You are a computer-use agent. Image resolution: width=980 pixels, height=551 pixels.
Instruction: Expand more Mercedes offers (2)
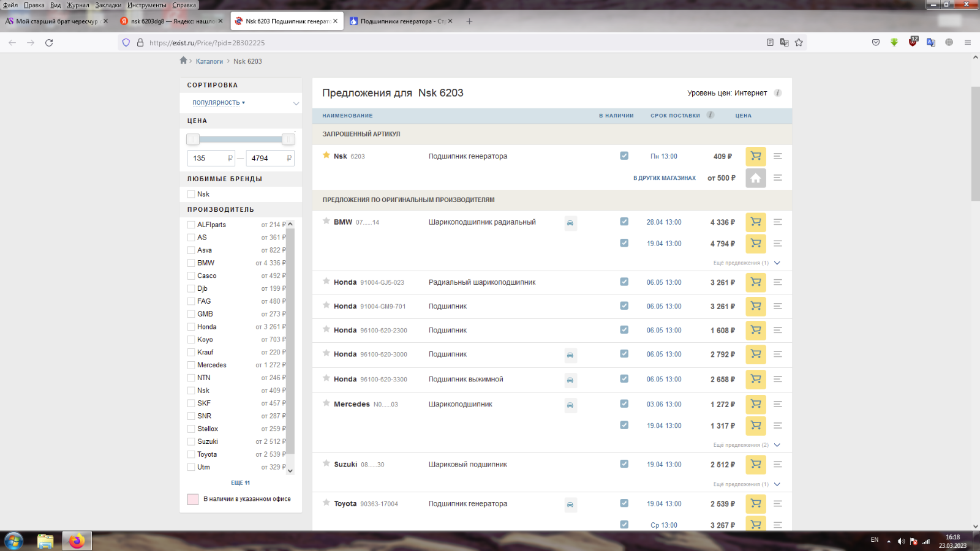(746, 445)
